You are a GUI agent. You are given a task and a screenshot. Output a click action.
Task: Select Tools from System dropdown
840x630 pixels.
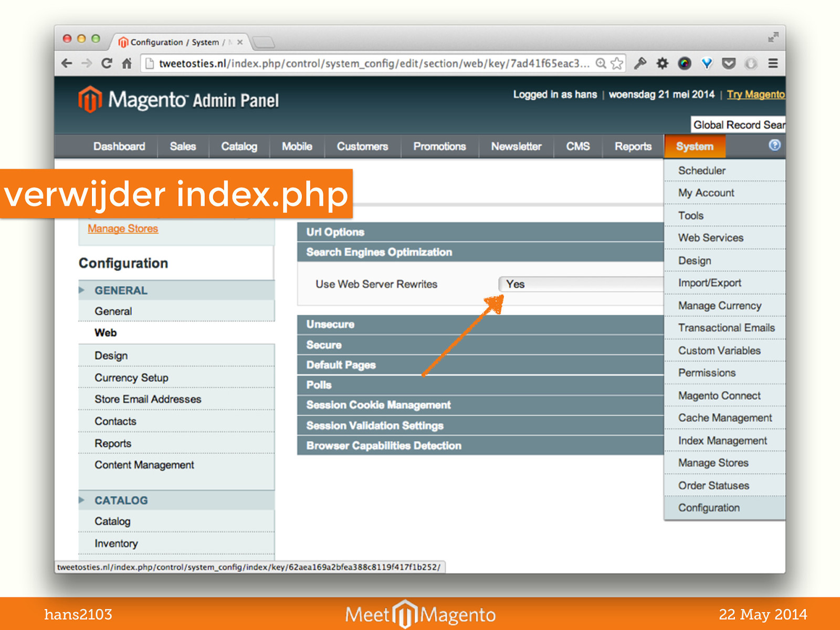725,215
